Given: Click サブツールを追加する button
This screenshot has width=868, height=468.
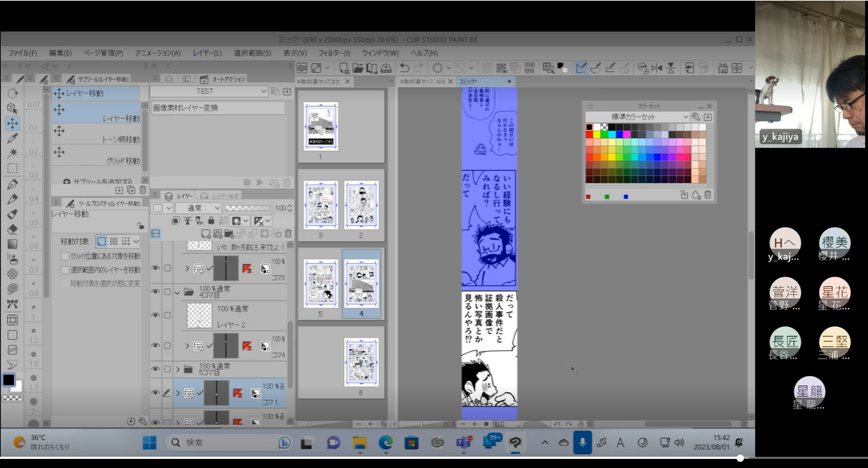Looking at the screenshot, I should (x=98, y=181).
